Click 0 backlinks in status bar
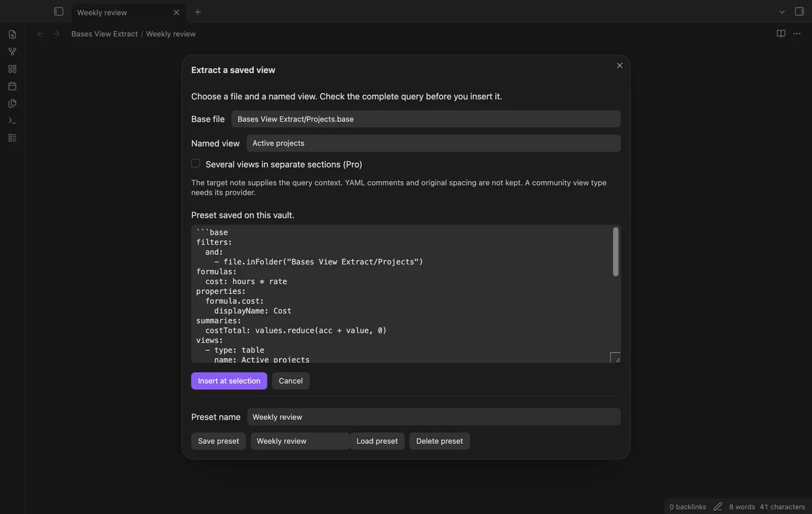 point(687,507)
